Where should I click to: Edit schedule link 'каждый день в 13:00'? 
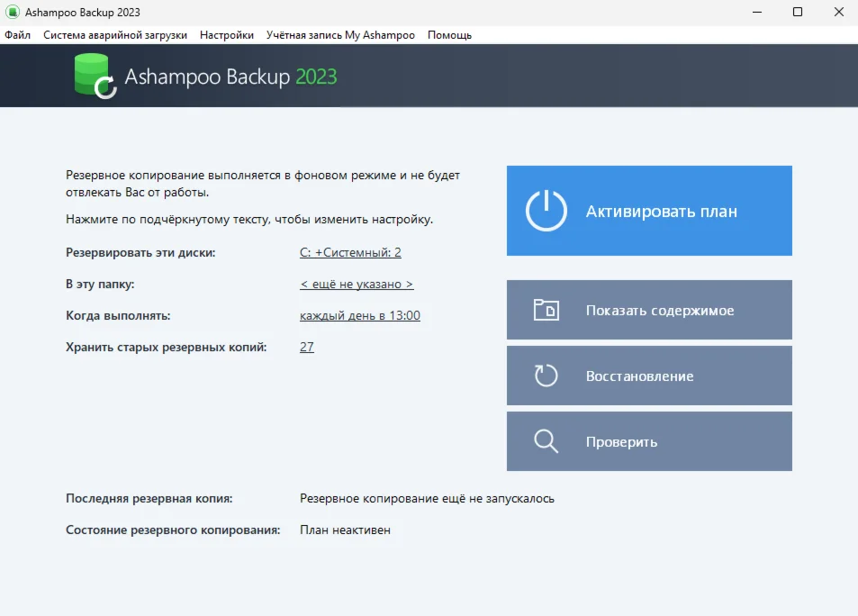point(359,316)
